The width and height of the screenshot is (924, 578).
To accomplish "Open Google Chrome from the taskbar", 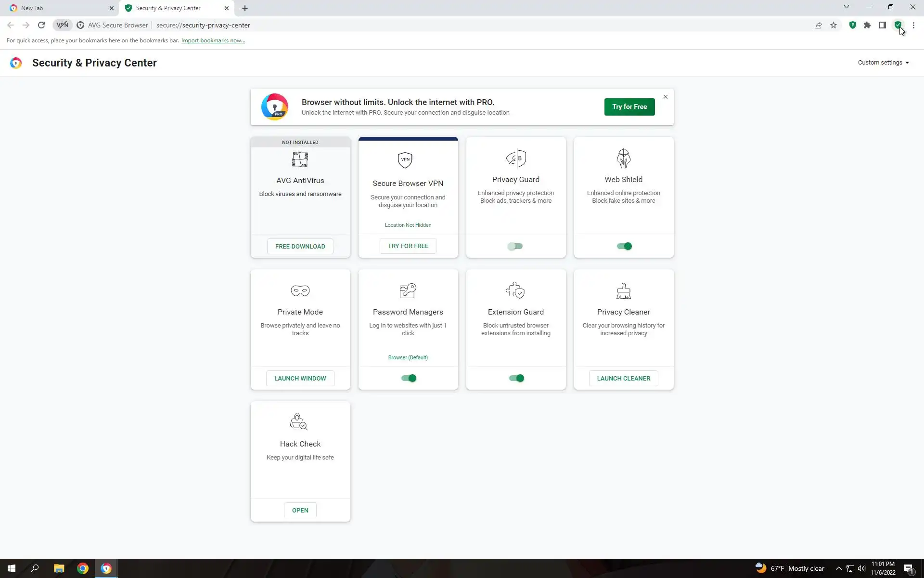I will [x=83, y=568].
